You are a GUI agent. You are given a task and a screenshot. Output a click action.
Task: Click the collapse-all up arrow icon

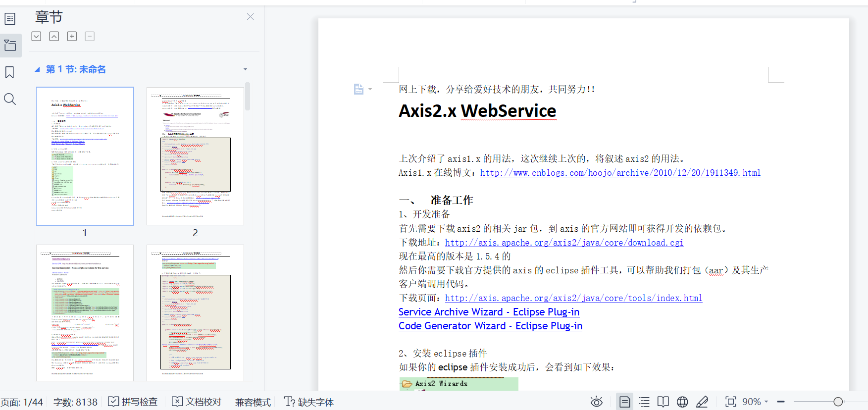[54, 36]
